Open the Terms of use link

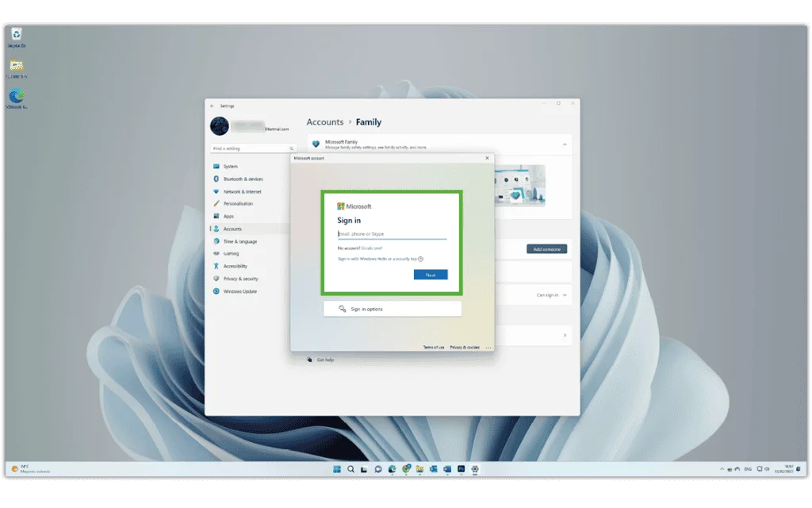pyautogui.click(x=434, y=348)
